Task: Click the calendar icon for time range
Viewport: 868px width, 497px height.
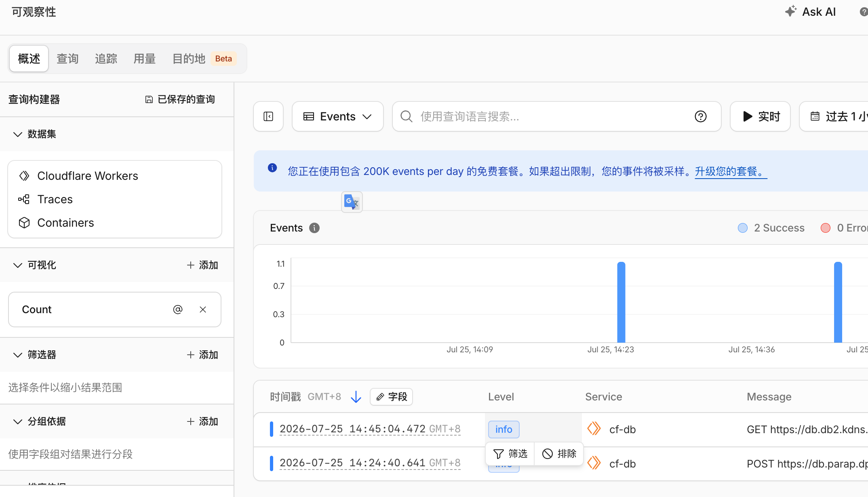Action: tap(815, 116)
